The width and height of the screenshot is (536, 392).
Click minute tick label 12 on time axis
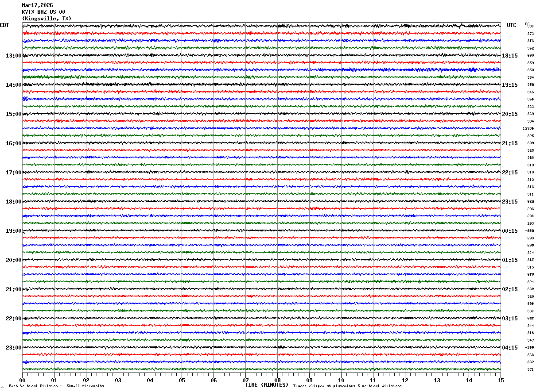pos(405,380)
